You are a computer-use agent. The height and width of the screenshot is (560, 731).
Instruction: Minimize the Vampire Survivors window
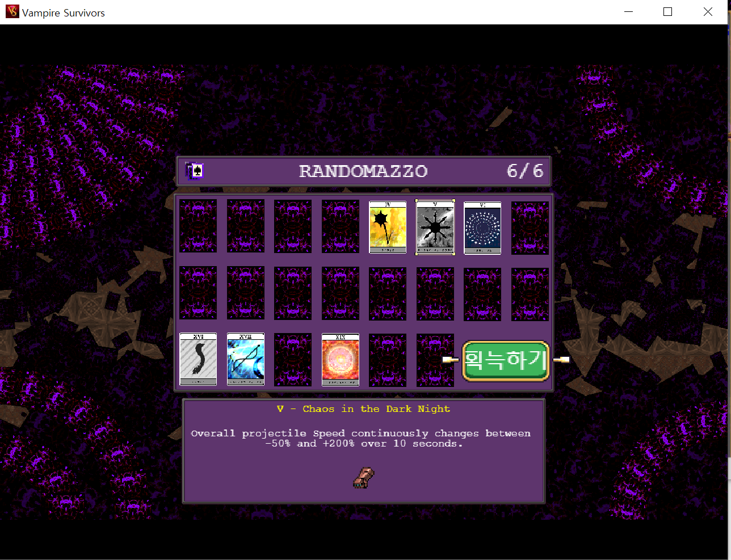628,12
